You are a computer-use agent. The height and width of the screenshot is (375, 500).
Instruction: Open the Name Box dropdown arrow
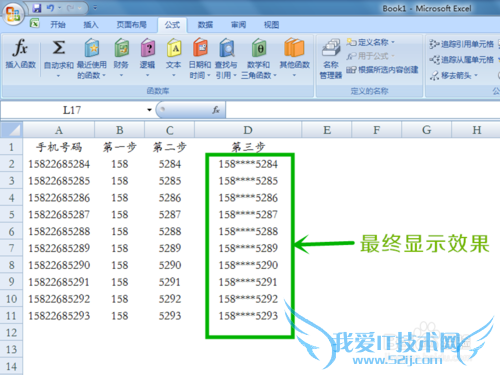coord(149,110)
